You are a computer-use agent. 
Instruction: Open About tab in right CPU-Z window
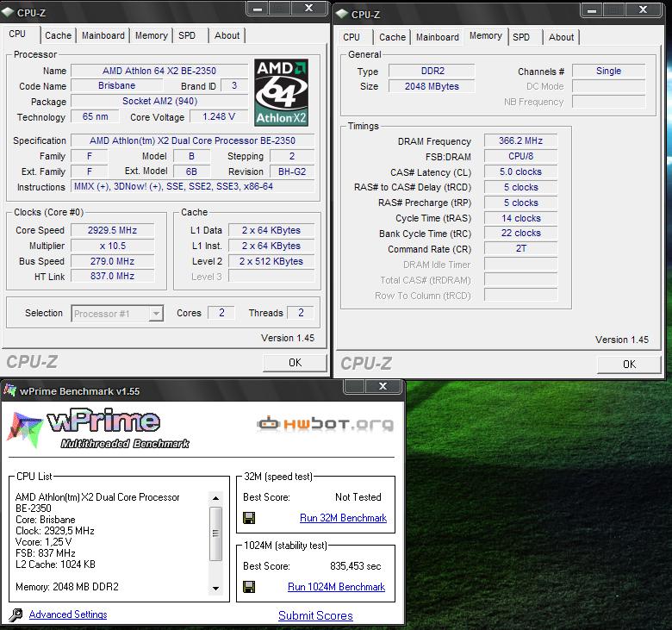coord(562,37)
